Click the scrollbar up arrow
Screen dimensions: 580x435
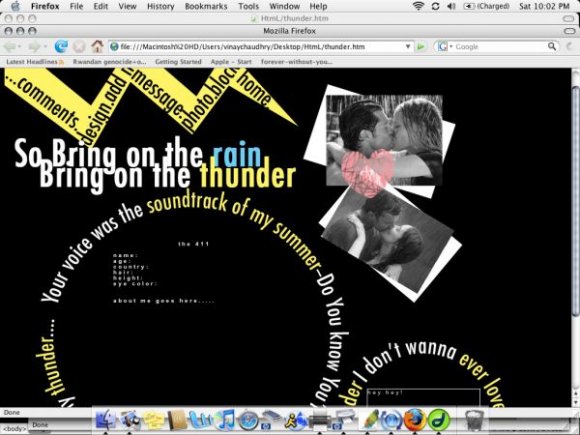(x=575, y=393)
